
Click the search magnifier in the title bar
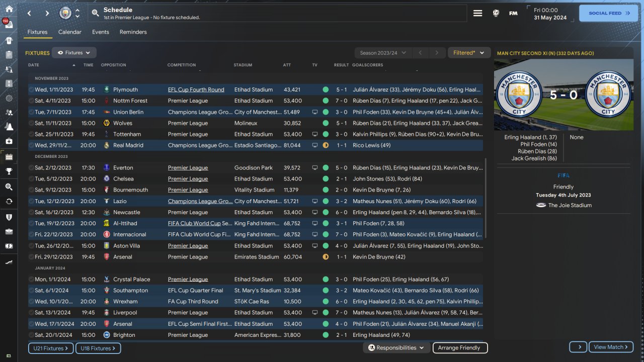[x=96, y=14]
